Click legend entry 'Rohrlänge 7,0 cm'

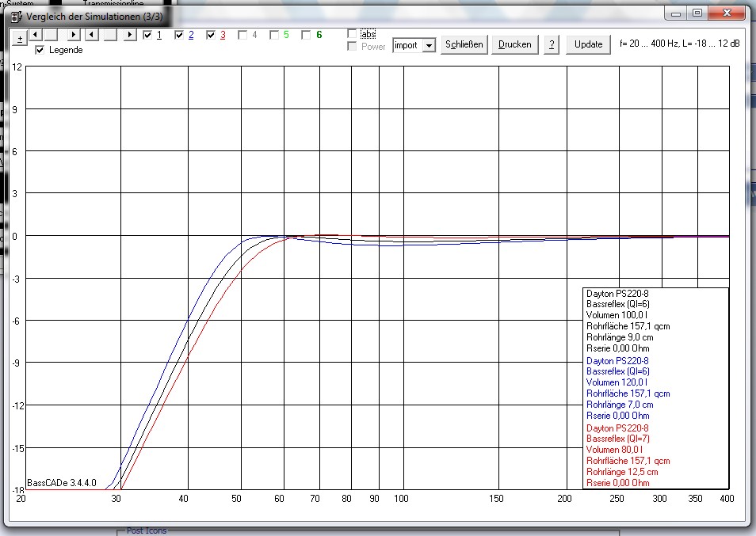(620, 405)
